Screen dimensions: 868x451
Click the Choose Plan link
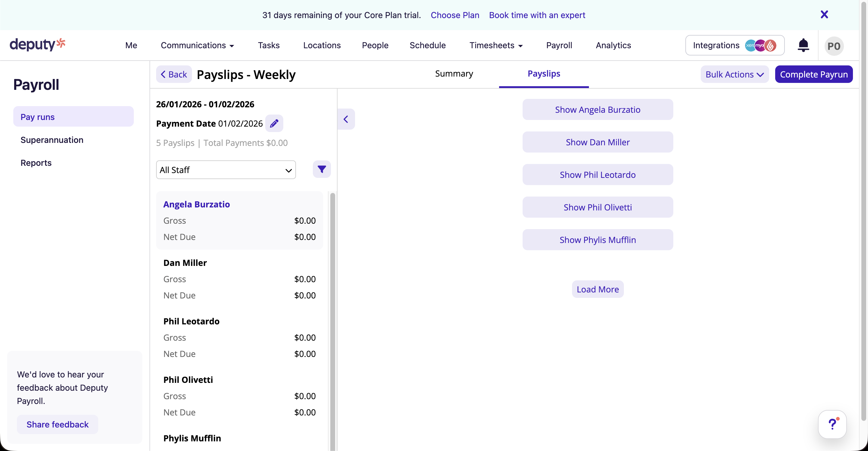[x=455, y=15]
